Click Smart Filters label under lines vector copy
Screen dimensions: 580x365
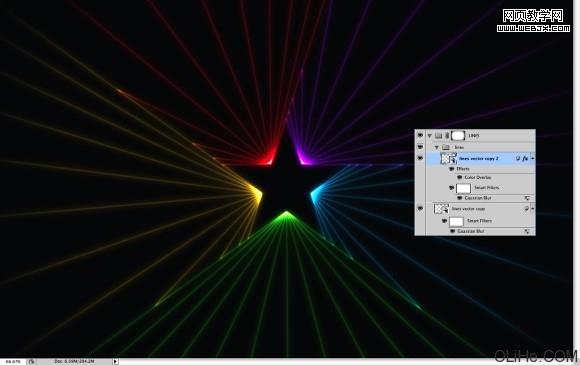479,221
